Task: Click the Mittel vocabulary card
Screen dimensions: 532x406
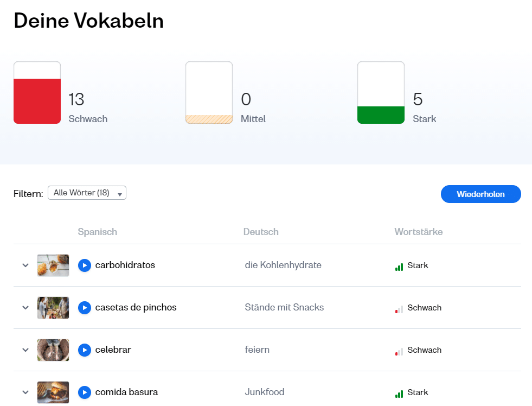Action: (209, 93)
